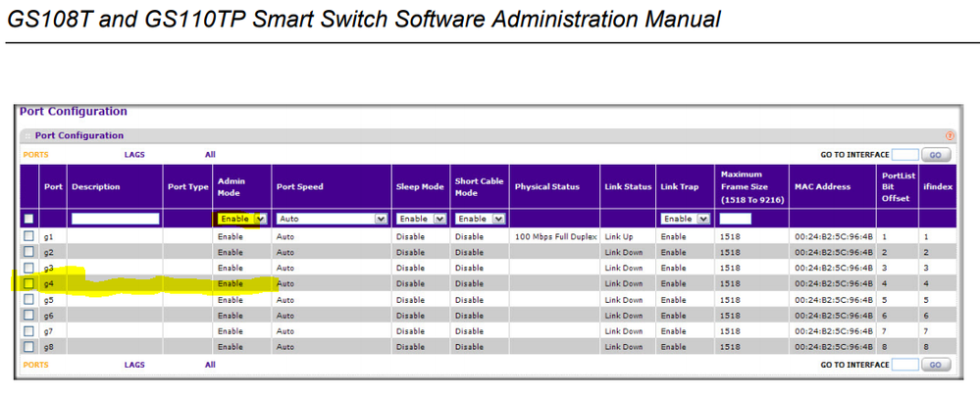Click the MAC Address column header

click(822, 187)
